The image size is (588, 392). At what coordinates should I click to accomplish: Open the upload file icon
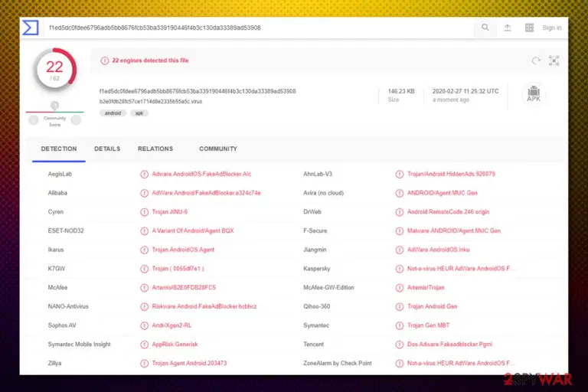[508, 28]
